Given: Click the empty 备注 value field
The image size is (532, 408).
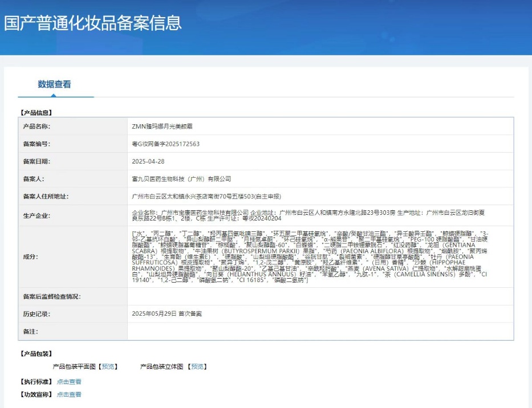Looking at the screenshot, I should (x=319, y=331).
